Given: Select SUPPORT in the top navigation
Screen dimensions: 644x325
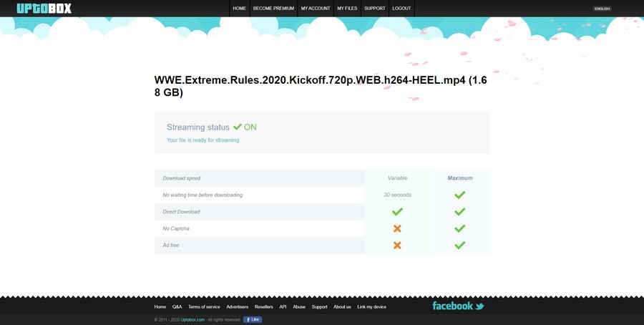Looking at the screenshot, I should [x=374, y=8].
